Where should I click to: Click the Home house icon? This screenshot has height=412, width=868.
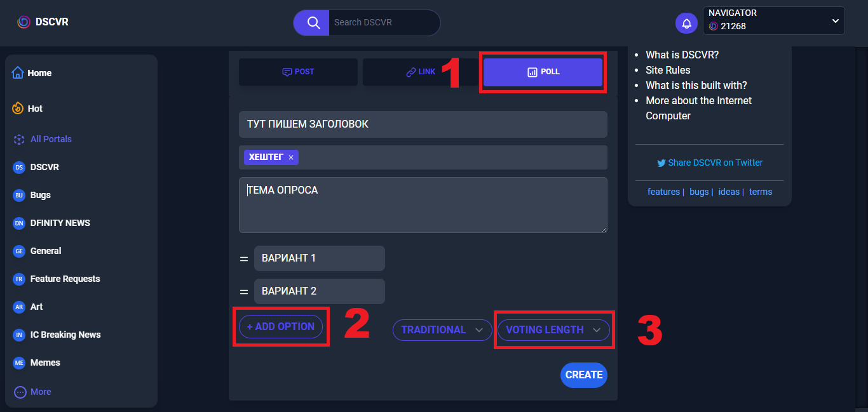pyautogui.click(x=18, y=73)
